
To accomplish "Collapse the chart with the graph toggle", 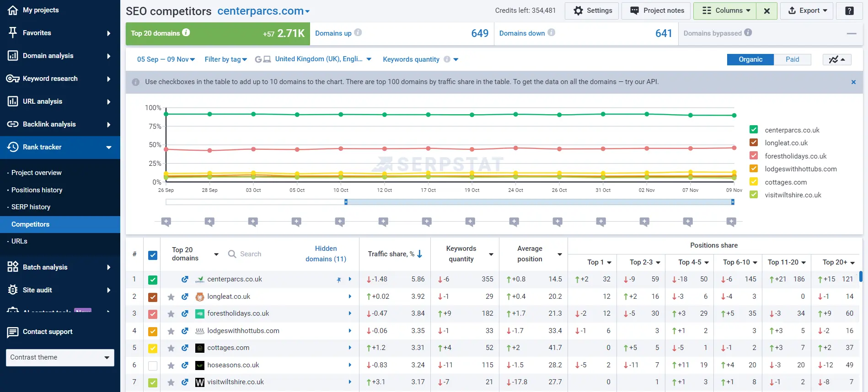I will tap(837, 59).
